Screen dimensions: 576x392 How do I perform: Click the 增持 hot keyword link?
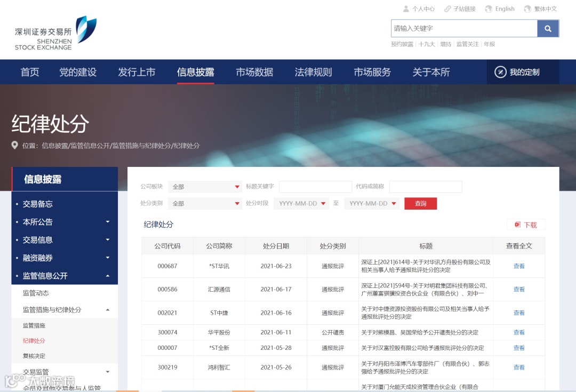(x=445, y=44)
